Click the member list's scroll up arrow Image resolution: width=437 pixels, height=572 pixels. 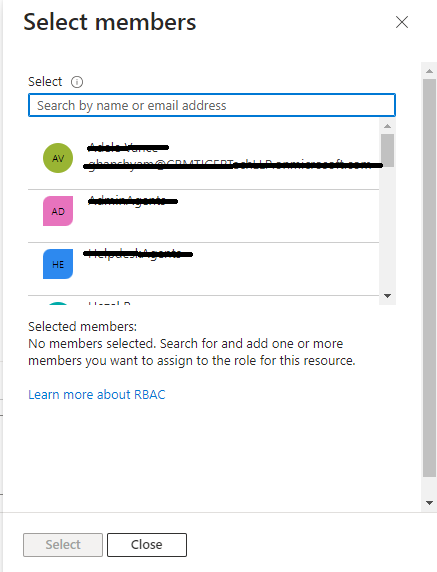pyautogui.click(x=387, y=126)
